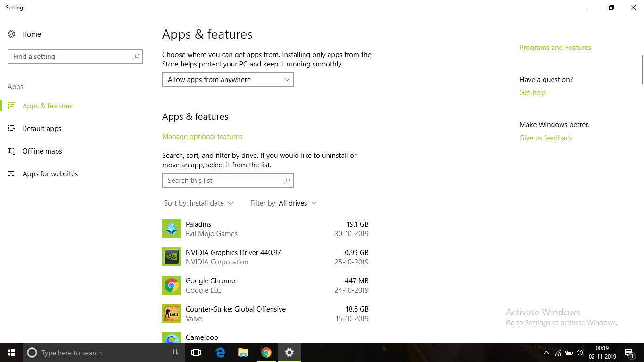The height and width of the screenshot is (362, 644).
Task: Click the NVIDIA Corporation publisher text
Action: 217,262
